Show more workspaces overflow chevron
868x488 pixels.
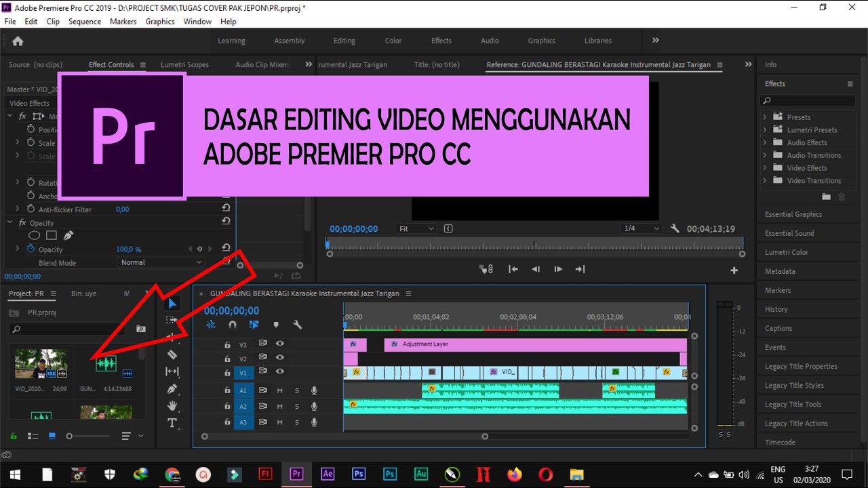coord(655,41)
